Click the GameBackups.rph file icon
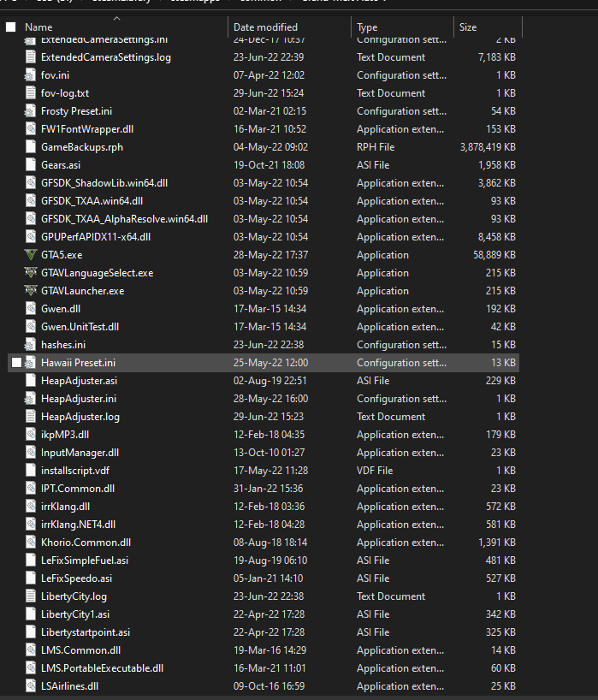Screen dimensions: 598x700 [x=32, y=147]
